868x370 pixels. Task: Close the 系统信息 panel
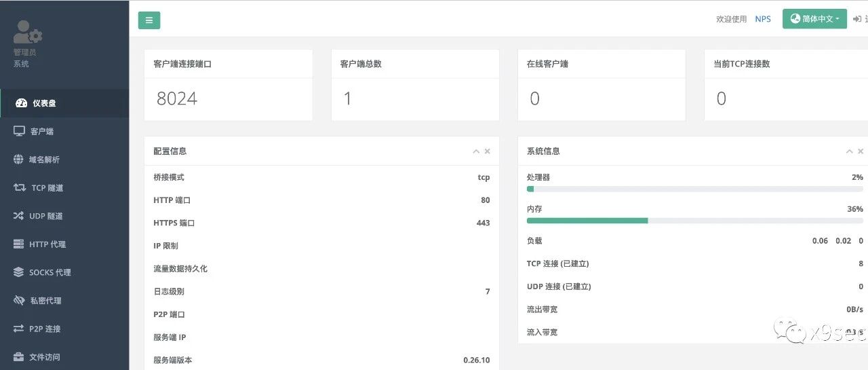[861, 151]
